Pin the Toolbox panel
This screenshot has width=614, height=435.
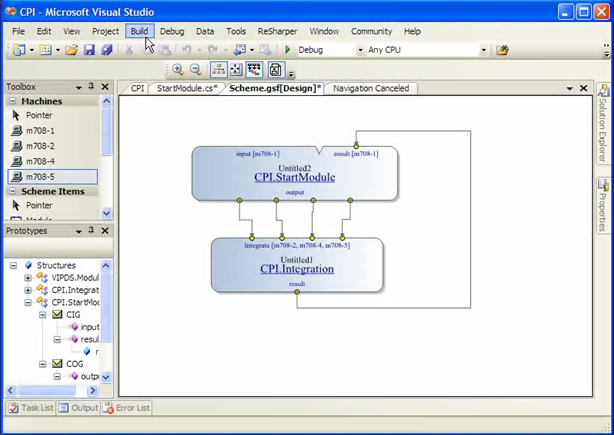[x=91, y=87]
